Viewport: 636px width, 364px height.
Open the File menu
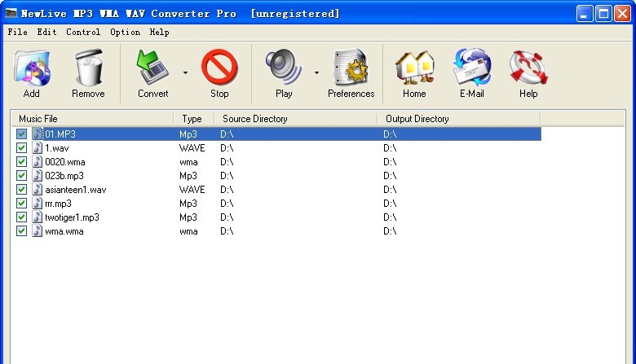pyautogui.click(x=16, y=33)
